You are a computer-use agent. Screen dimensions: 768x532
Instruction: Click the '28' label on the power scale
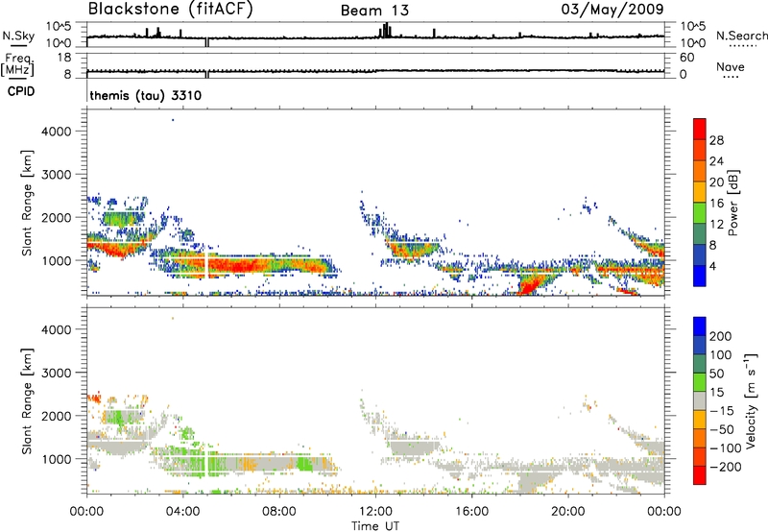pos(716,140)
